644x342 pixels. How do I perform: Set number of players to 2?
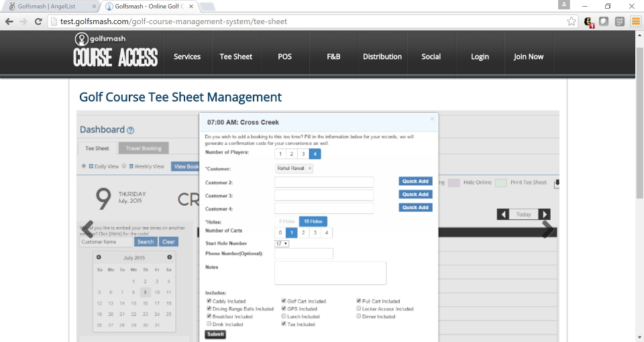click(292, 154)
